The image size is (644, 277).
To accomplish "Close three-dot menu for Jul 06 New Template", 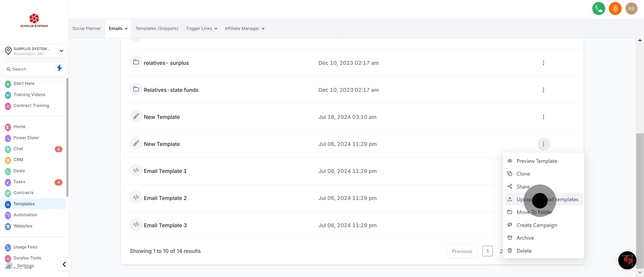I will (x=543, y=144).
